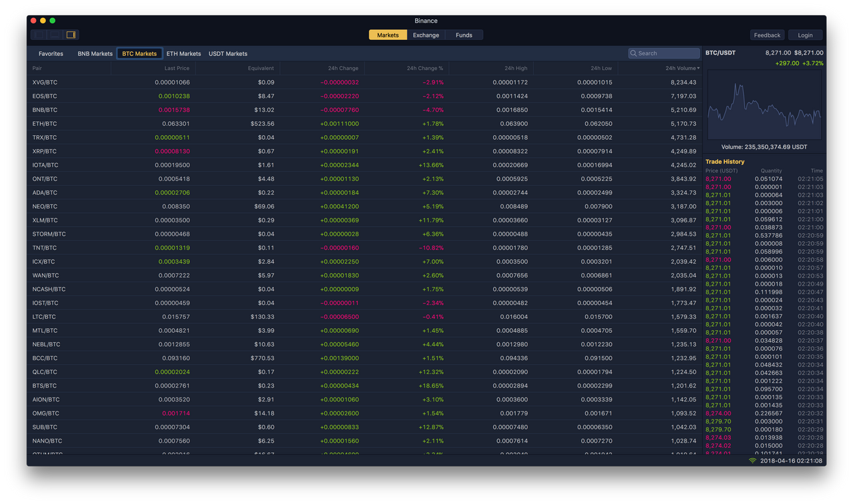The width and height of the screenshot is (853, 504).
Task: Open the NEO/BTC market
Action: (x=365, y=206)
